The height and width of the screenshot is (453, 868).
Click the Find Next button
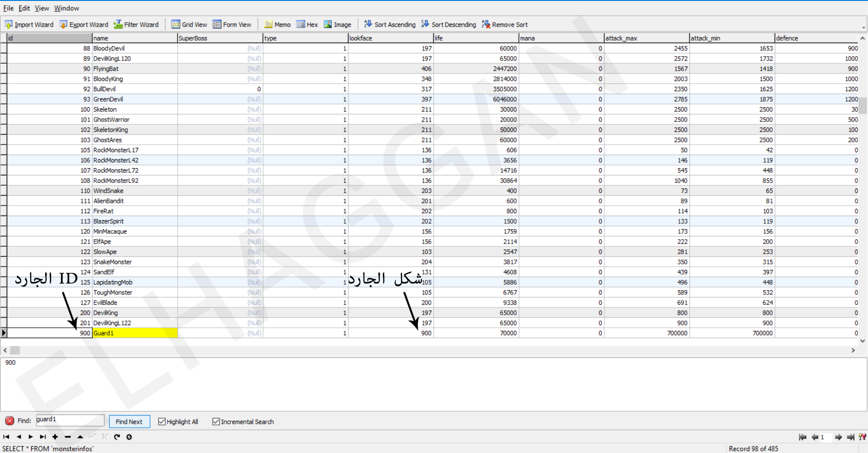click(129, 422)
